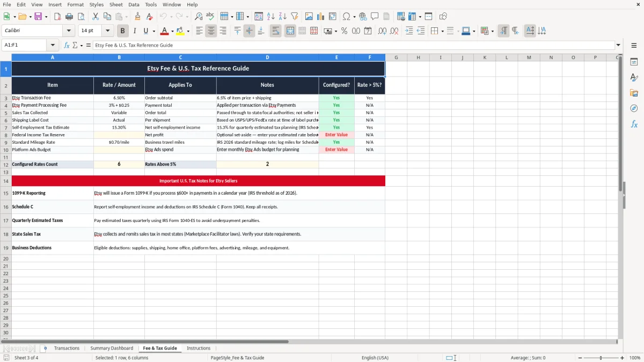Apply yellow background color swatch

[180, 31]
